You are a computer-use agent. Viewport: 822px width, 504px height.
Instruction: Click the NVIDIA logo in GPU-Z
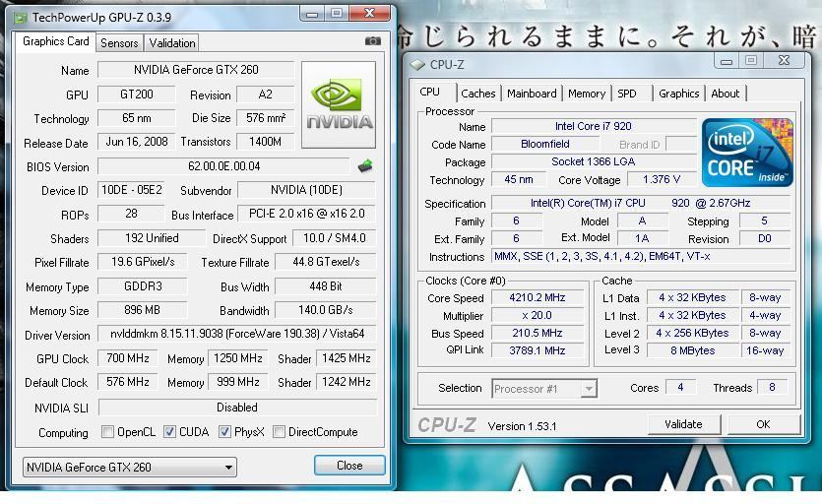point(339,105)
